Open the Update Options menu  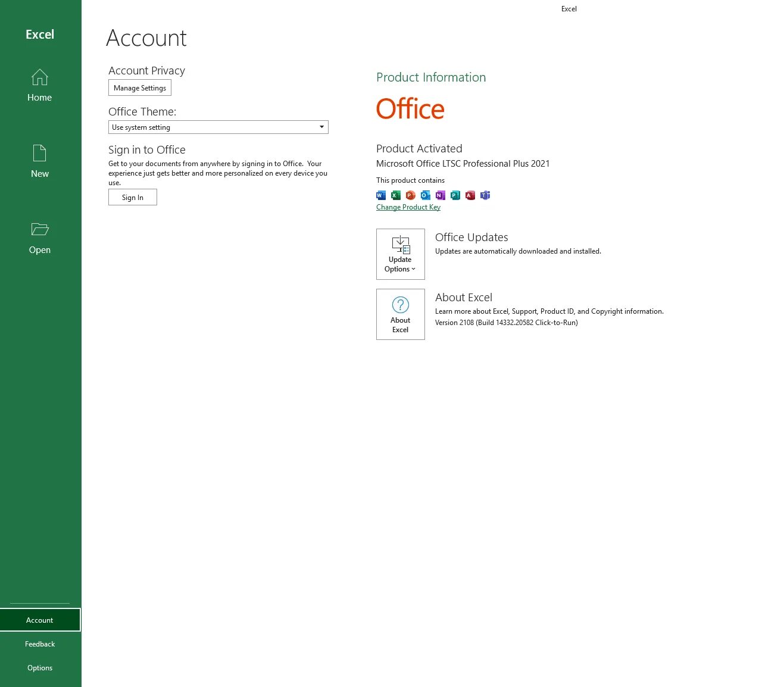coord(401,254)
